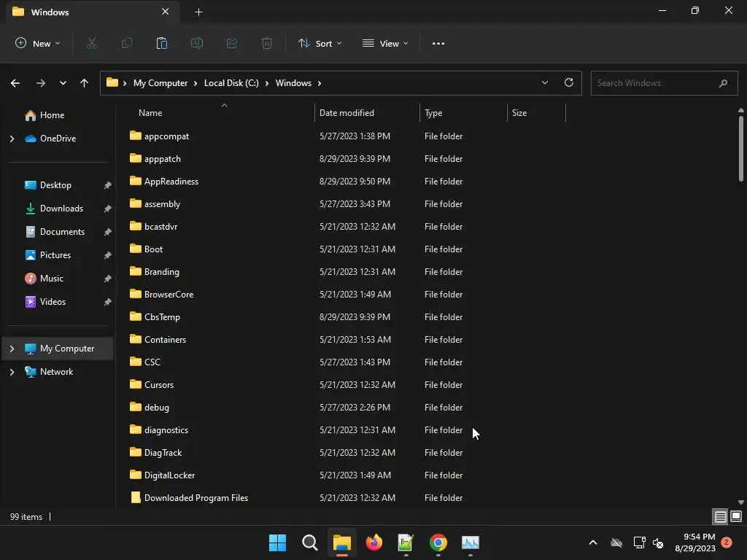747x560 pixels.
Task: Click the Copy icon in toolbar
Action: (127, 43)
